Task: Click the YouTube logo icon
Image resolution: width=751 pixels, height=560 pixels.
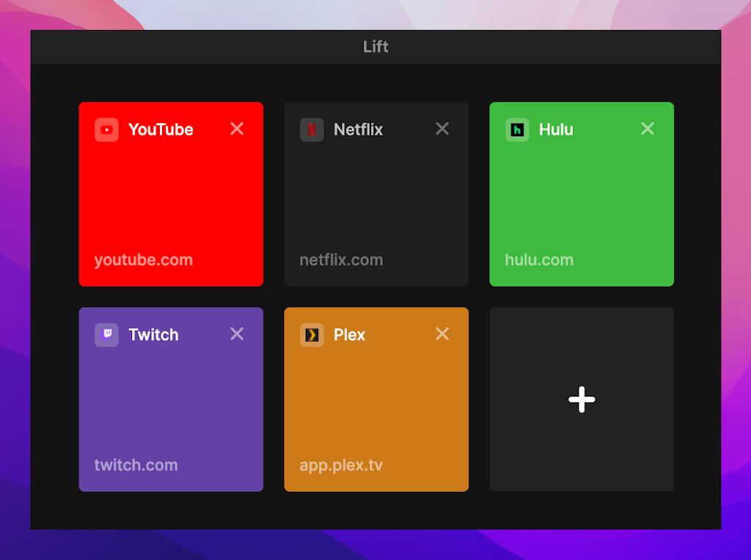Action: (x=106, y=129)
